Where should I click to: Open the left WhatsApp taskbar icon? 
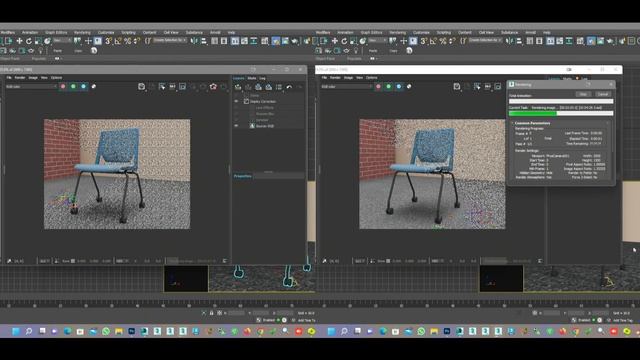pos(106,331)
